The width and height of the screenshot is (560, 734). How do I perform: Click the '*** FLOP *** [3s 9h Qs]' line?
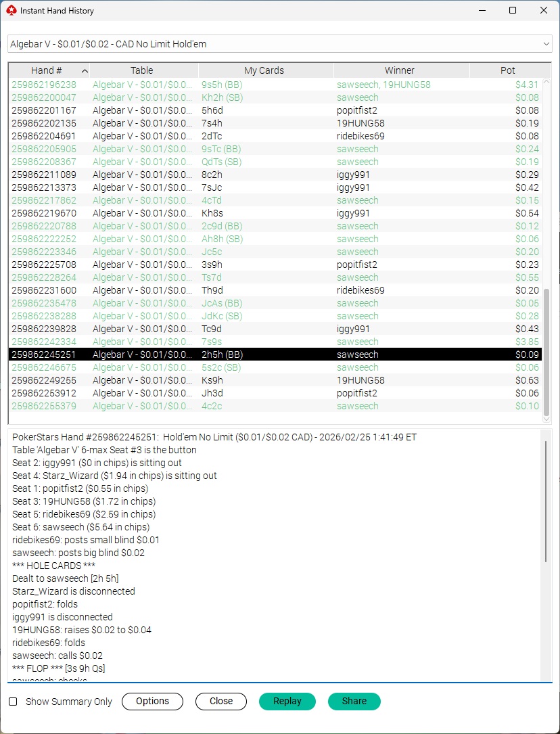coord(58,668)
